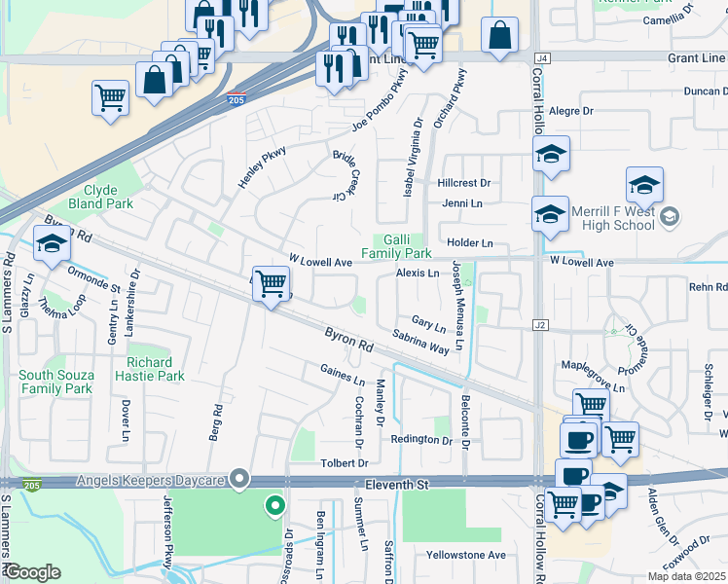Click the South Souza Family Park label

click(x=56, y=383)
